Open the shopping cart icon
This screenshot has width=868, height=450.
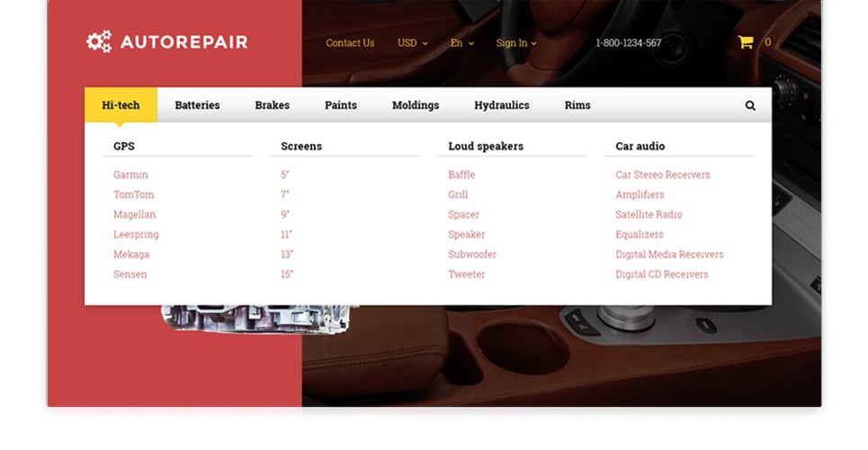click(x=746, y=42)
